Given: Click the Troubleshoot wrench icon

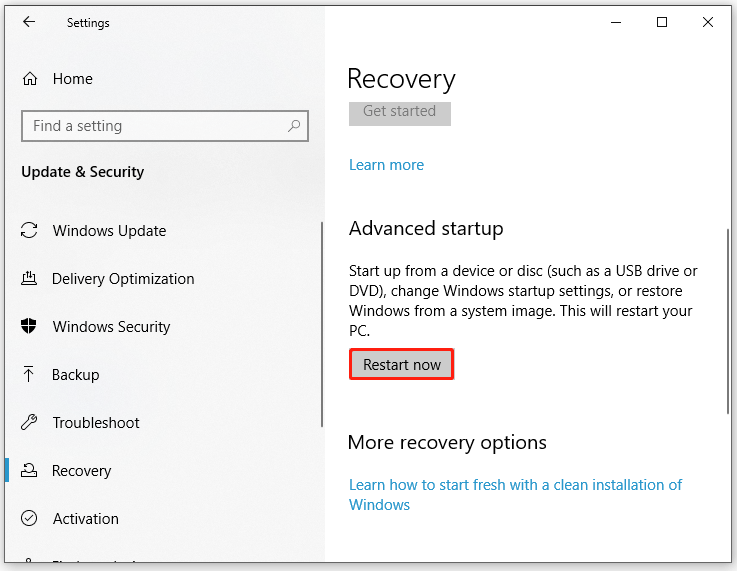Looking at the screenshot, I should pos(29,422).
